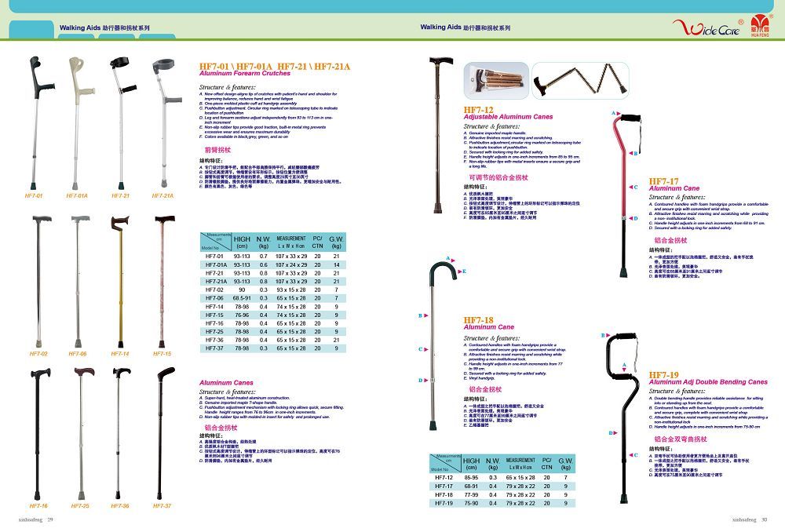
Task: Click the right page Walking Aids header
Action: click(x=465, y=27)
